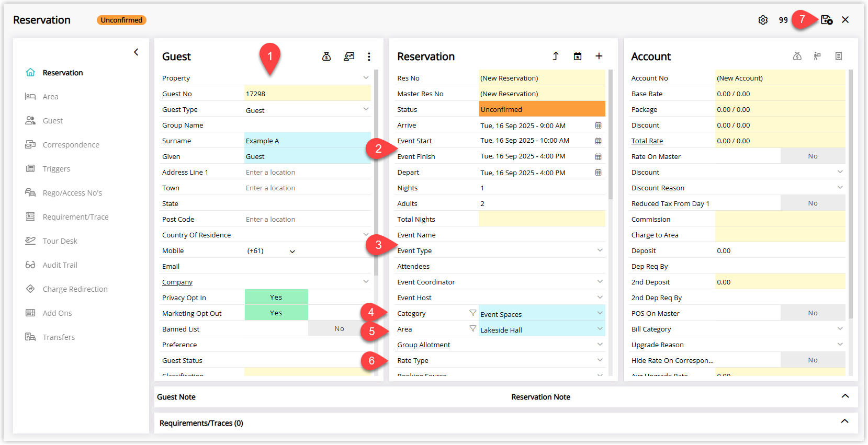
Task: Toggle Rate On Master switch
Action: [x=813, y=156]
